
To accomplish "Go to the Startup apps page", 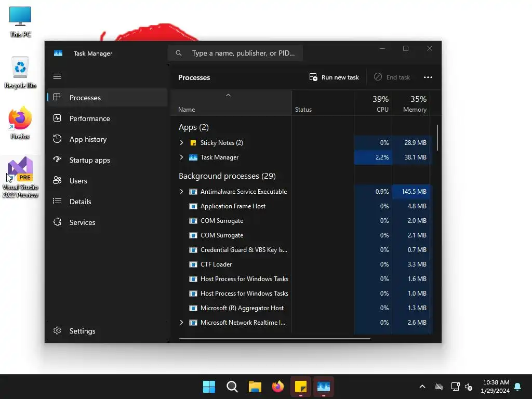I will pyautogui.click(x=107, y=160).
